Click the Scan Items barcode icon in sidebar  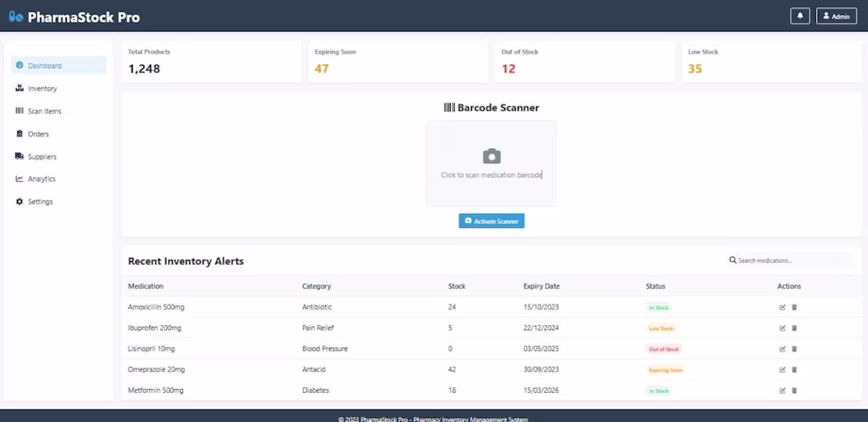(x=20, y=110)
